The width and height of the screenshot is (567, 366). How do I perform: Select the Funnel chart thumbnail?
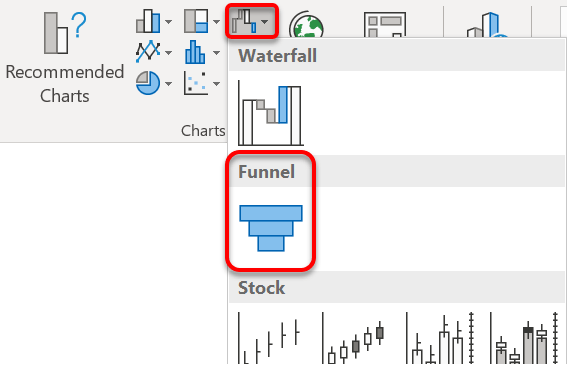click(x=271, y=228)
